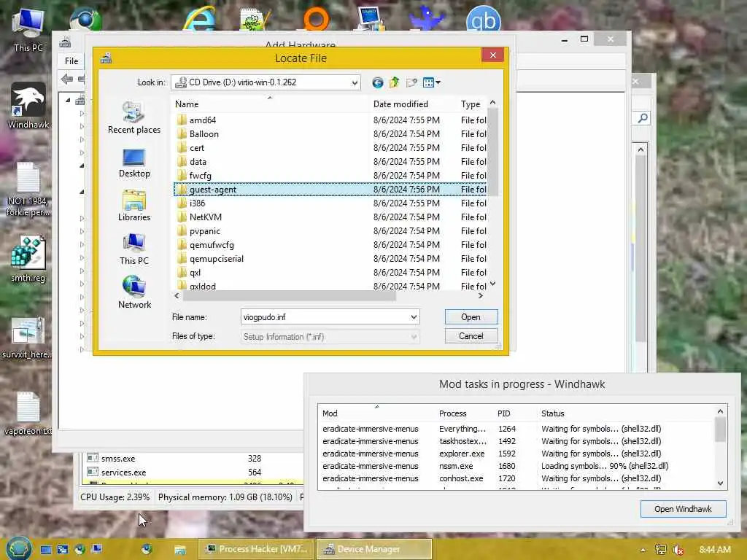The image size is (747, 560).
Task: Select the pvpanic folder
Action: (330, 230)
